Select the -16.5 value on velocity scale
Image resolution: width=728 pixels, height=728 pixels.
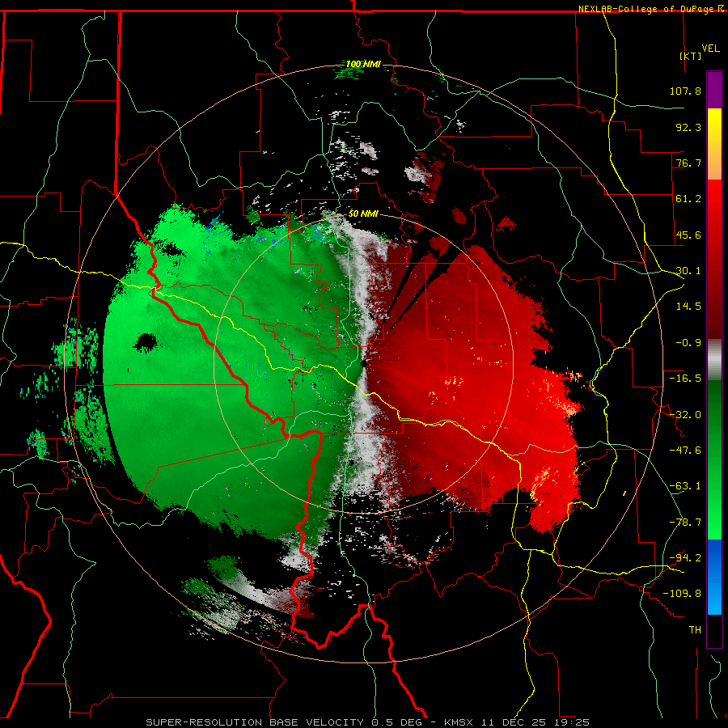point(685,379)
